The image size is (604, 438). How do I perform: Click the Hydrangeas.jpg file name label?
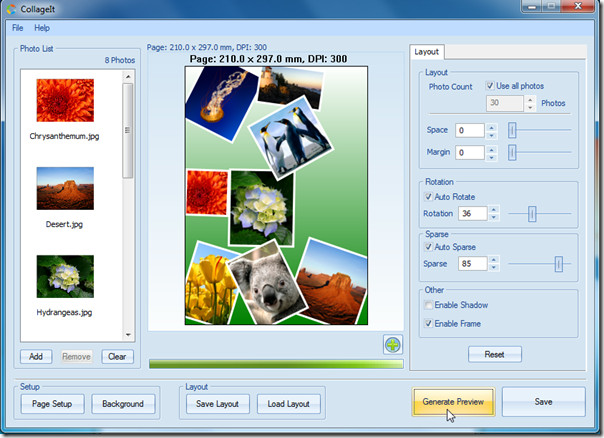64,312
